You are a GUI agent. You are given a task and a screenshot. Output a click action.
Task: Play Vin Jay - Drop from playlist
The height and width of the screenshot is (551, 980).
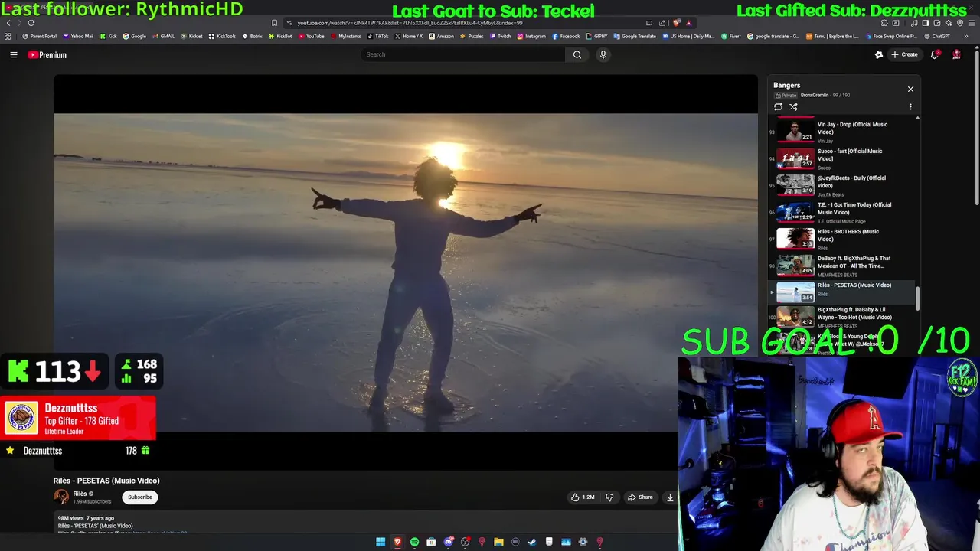coord(842,132)
